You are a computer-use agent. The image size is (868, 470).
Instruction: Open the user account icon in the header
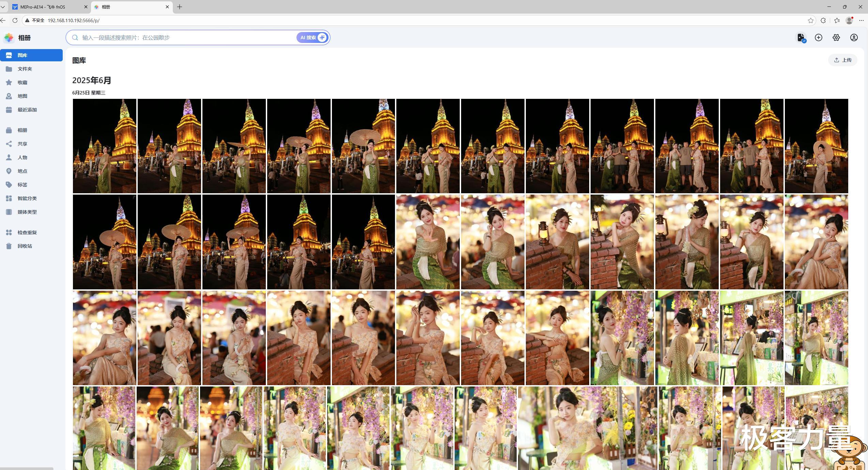click(854, 37)
